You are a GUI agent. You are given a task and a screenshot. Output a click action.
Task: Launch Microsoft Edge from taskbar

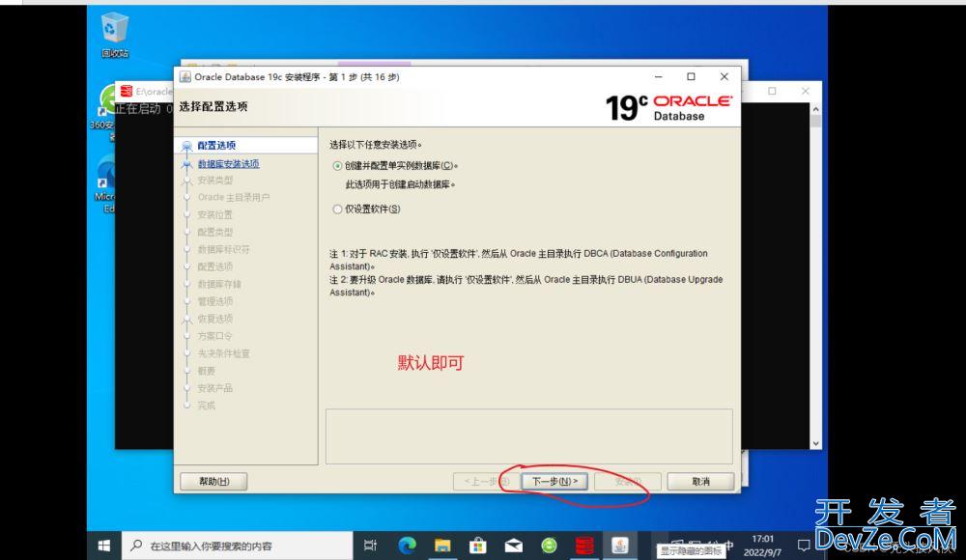coord(407,546)
